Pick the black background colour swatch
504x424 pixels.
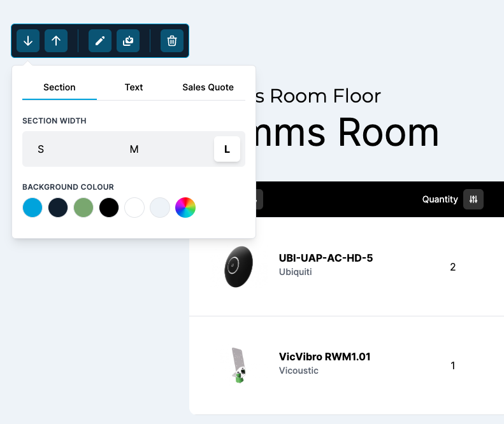coord(109,208)
